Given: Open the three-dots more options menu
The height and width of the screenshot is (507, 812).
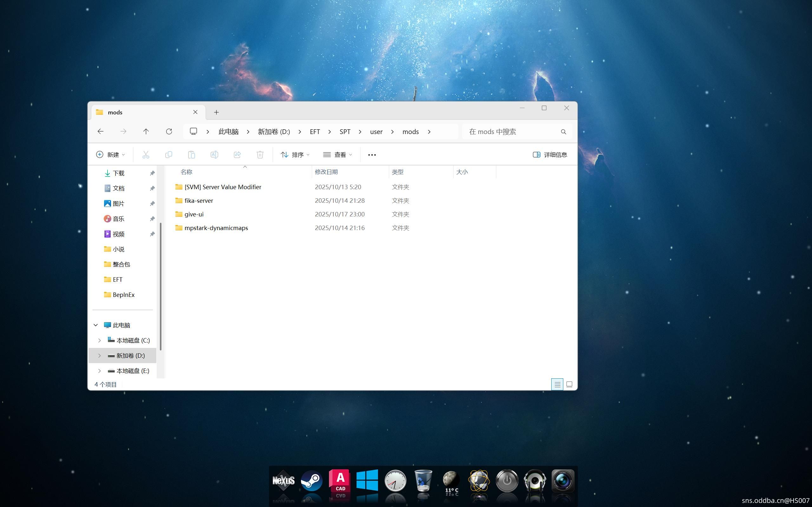Looking at the screenshot, I should click(x=372, y=155).
